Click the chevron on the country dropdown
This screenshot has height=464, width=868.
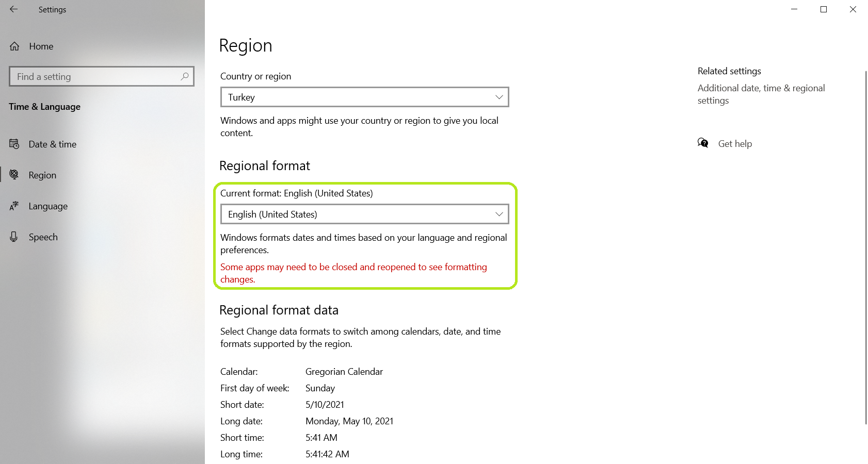(499, 97)
